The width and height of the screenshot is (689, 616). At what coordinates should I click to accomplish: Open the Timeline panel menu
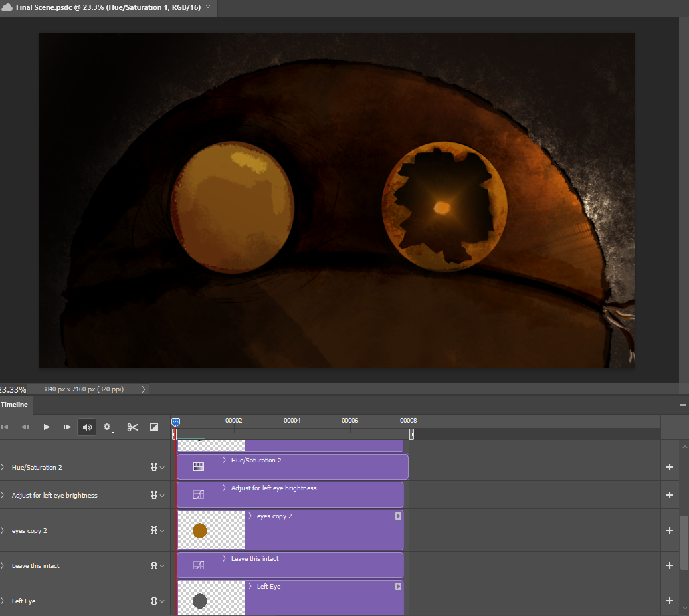[x=682, y=405]
